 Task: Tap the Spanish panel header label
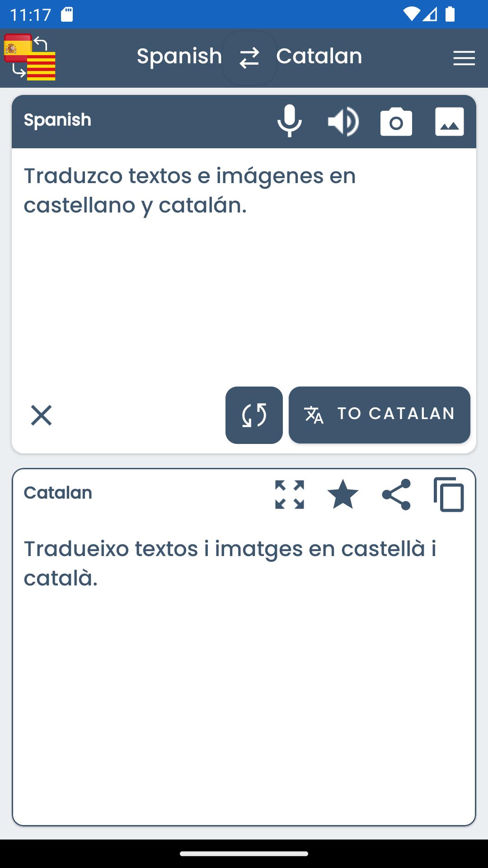click(57, 120)
